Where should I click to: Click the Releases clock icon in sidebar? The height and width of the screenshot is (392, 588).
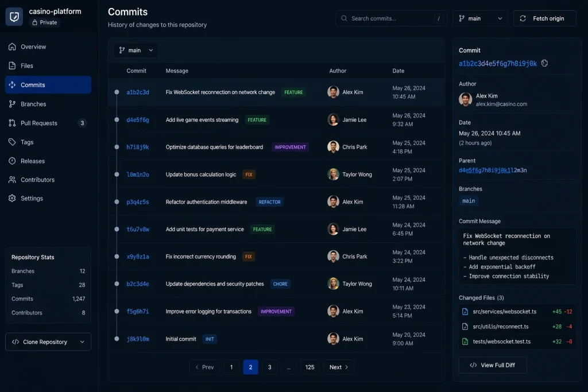coord(13,161)
